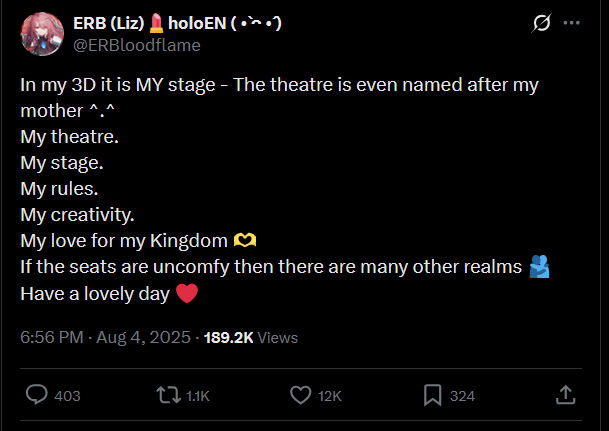Screen dimensions: 609x431
Task: Click the blue people hugging emoji
Action: pos(539,267)
